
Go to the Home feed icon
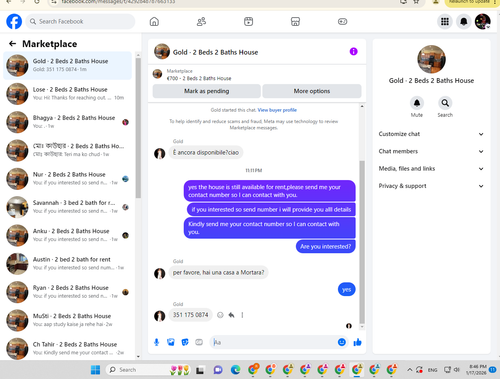point(154,22)
